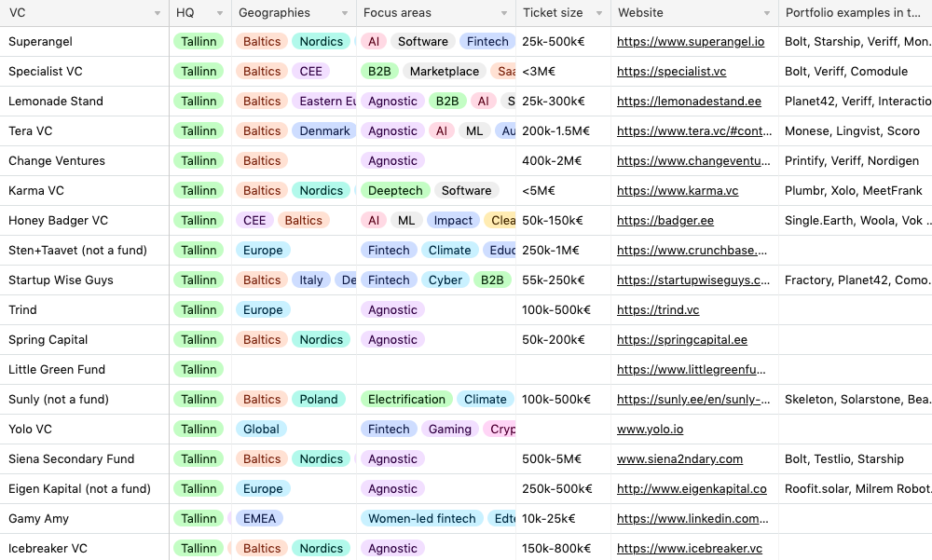
Task: Click the Fintech tag in Superangel row
Action: click(487, 42)
